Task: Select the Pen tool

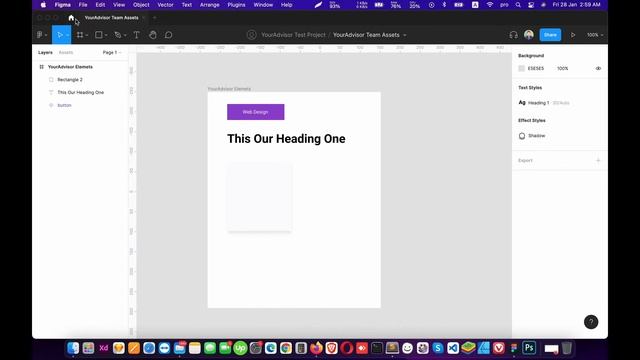Action: (x=118, y=35)
